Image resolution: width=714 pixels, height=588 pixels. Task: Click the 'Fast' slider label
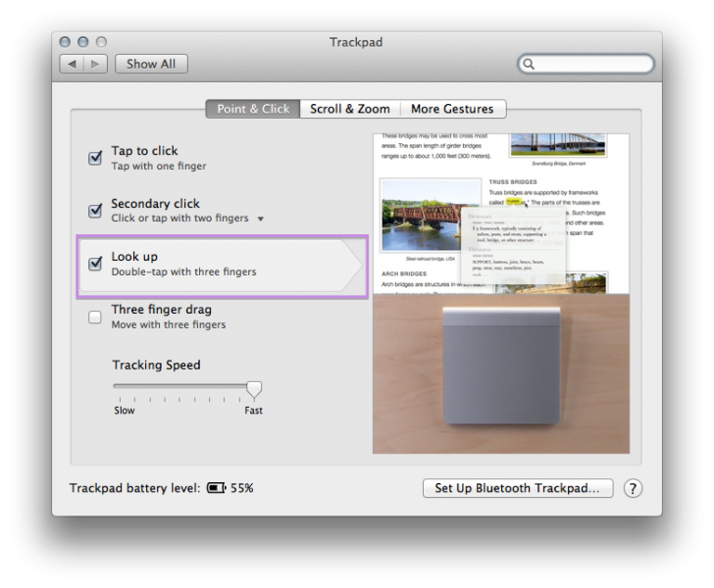coord(254,411)
